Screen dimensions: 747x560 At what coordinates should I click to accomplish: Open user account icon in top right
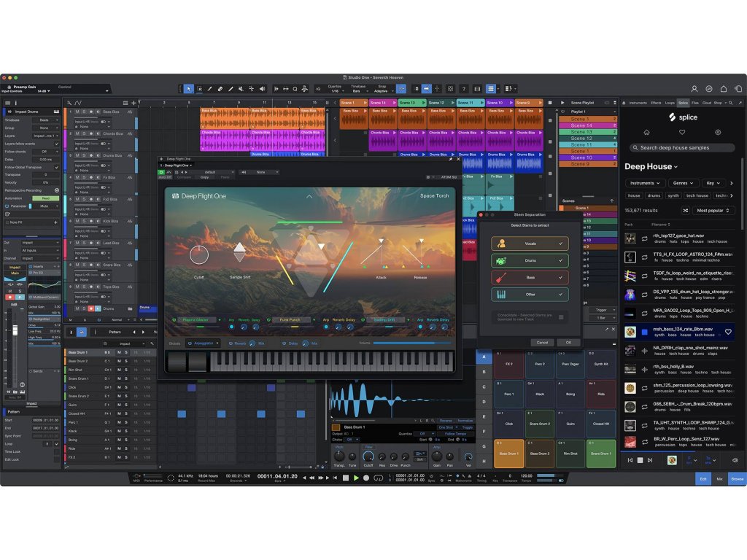694,88
